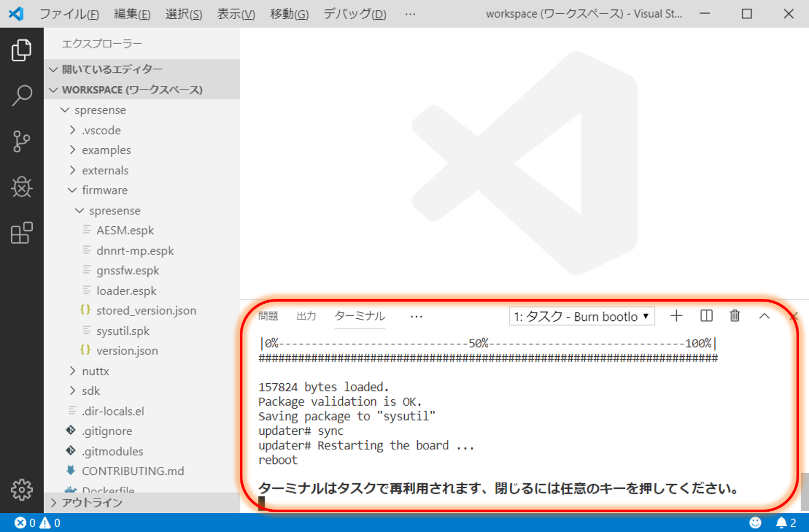Expand the nuttx folder

click(72, 370)
